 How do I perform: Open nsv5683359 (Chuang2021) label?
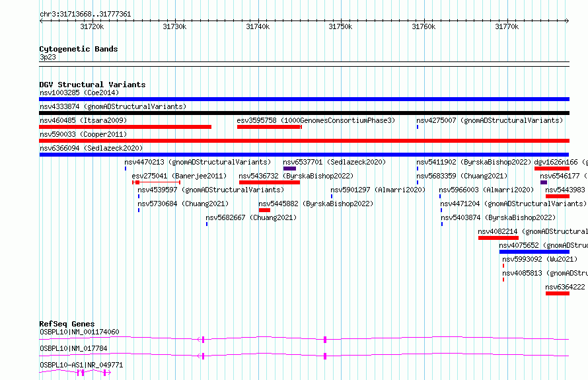click(x=462, y=176)
